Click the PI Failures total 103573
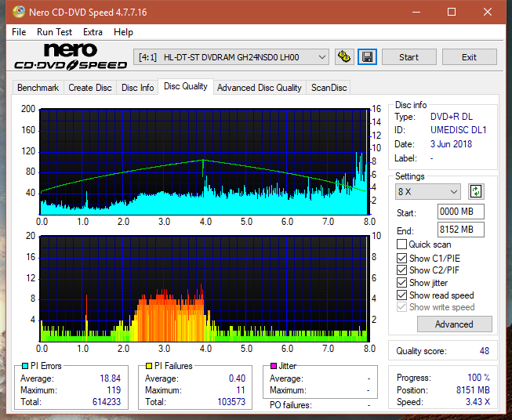Viewport: 512px width, 420px height. [231, 401]
